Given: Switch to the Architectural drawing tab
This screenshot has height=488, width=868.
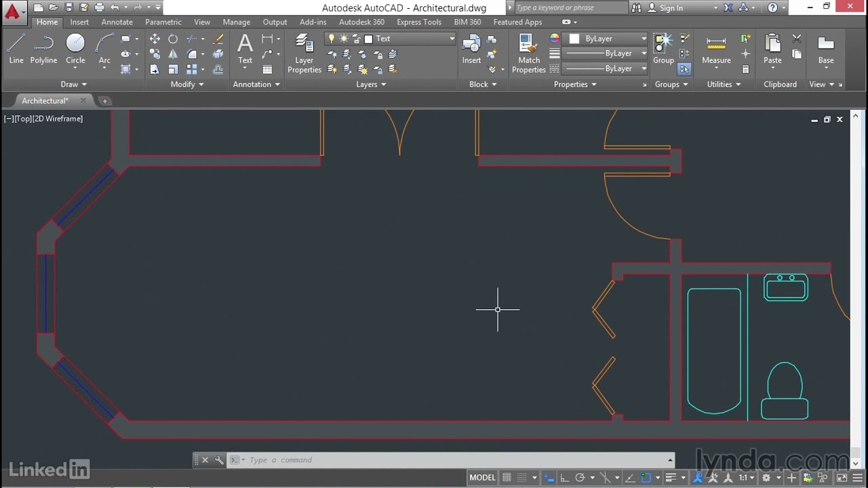Looking at the screenshot, I should [45, 101].
